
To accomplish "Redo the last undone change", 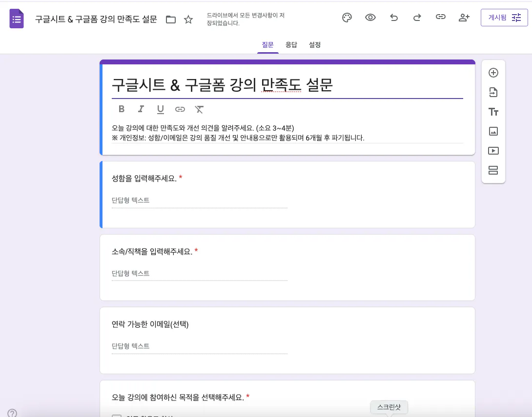I will [417, 18].
